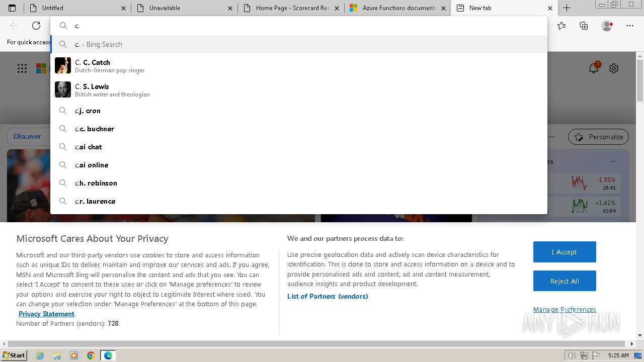The image size is (644, 362).
Task: Select 'c.h. robinson' suggestion
Action: coord(299,183)
